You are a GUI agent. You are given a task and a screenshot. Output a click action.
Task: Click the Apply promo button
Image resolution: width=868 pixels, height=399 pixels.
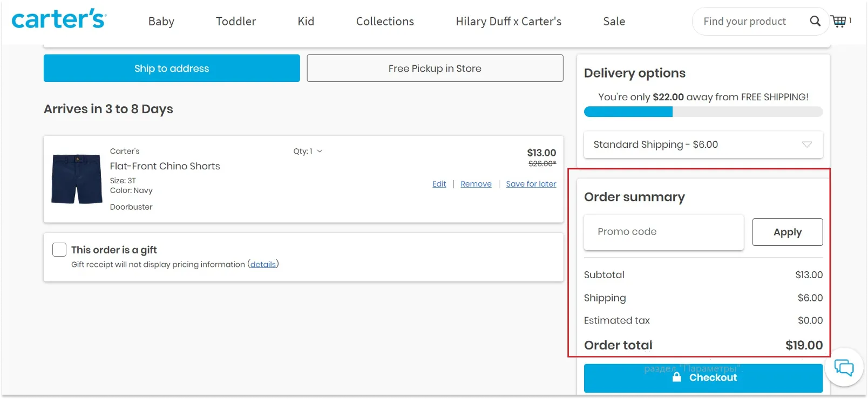[x=787, y=232]
